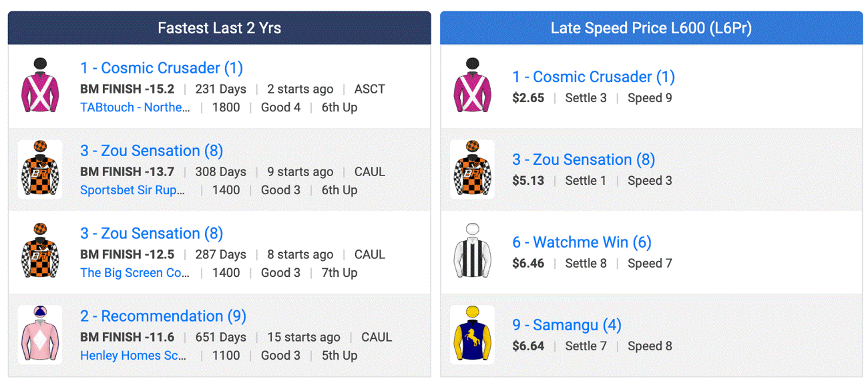This screenshot has height=383, width=868.
Task: Open the Late Speed Price L600 header
Action: point(651,28)
